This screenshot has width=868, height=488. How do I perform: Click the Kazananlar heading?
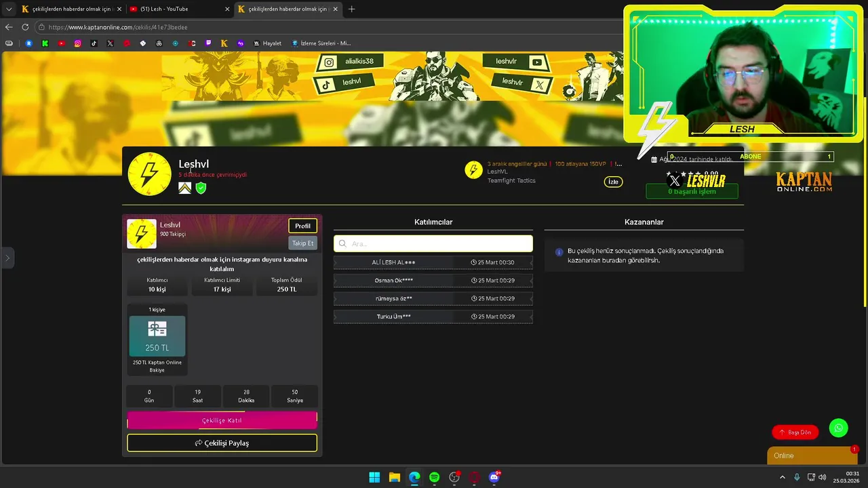pos(644,222)
